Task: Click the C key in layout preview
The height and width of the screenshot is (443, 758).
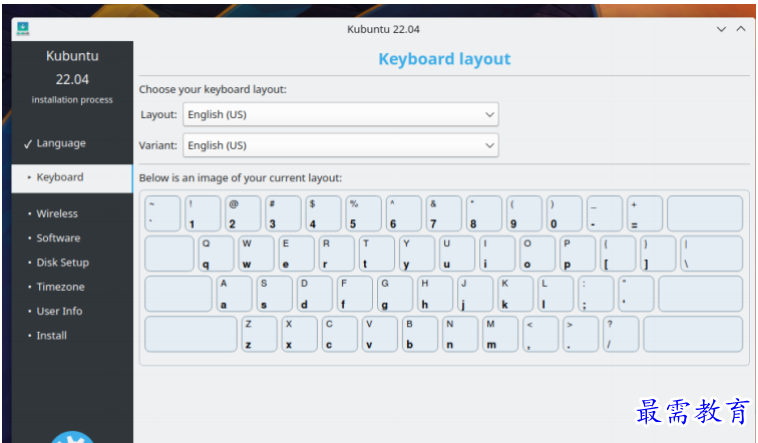Action: tap(339, 334)
